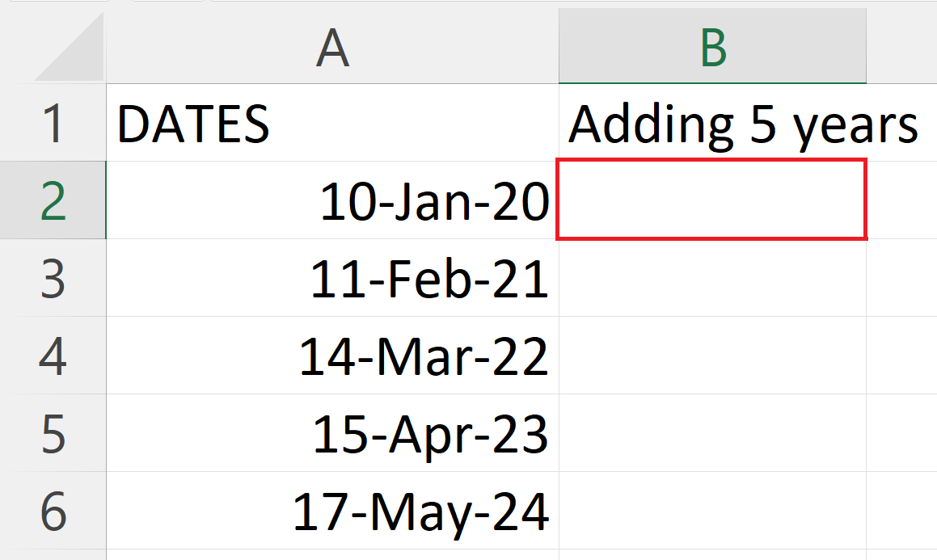Select column A header

[x=331, y=47]
